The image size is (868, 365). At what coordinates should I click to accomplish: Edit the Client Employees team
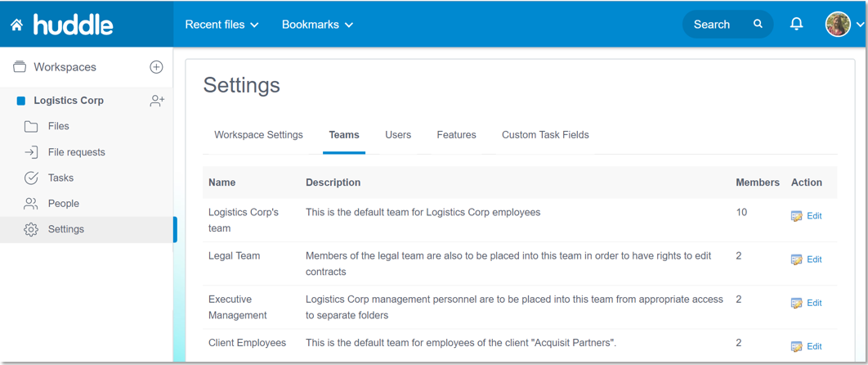[807, 346]
